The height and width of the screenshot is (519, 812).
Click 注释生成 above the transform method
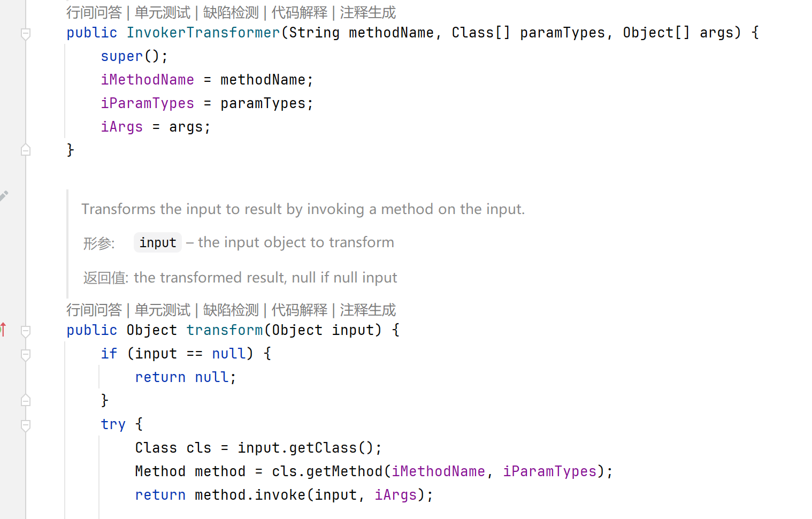pos(368,310)
